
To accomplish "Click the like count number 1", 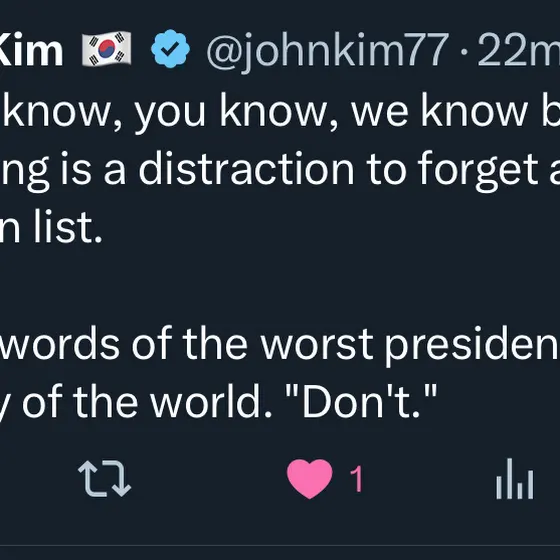I will [x=357, y=479].
